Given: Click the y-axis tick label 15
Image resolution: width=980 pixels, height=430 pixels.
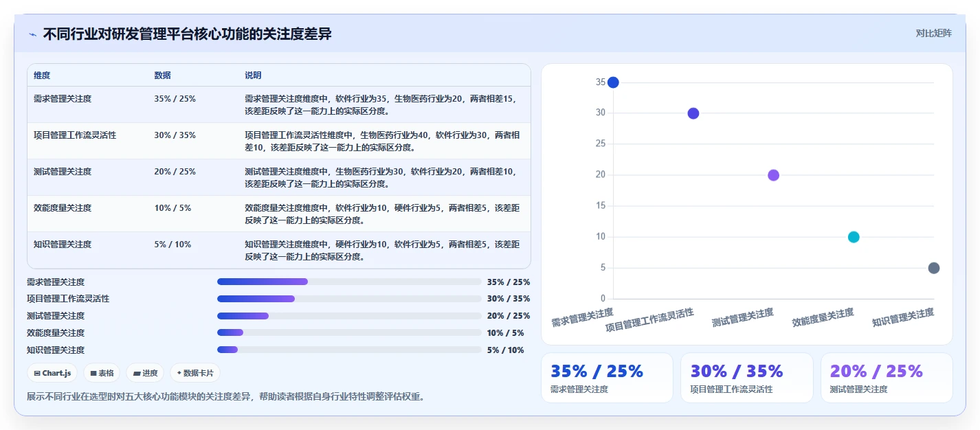Looking at the screenshot, I should 601,206.
